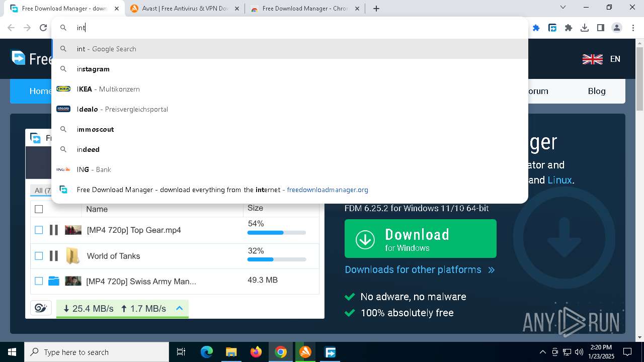The image size is (644, 362).
Task: Click the Free Download Manager extension icon
Action: (x=552, y=28)
